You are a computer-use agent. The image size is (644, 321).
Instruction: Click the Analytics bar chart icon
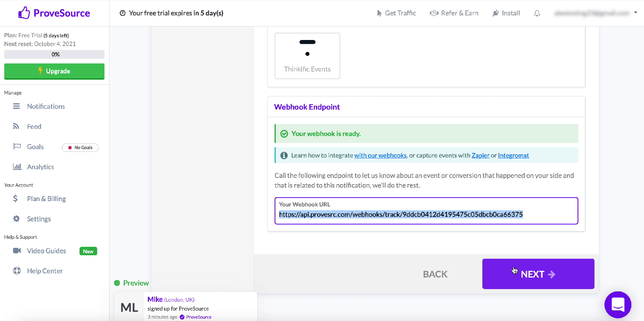(17, 166)
